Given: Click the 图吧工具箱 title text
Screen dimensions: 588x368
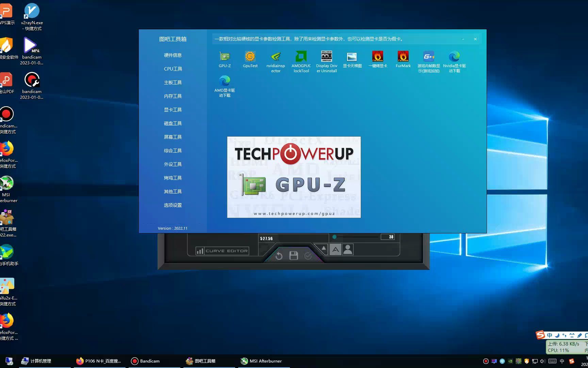Looking at the screenshot, I should 173,39.
